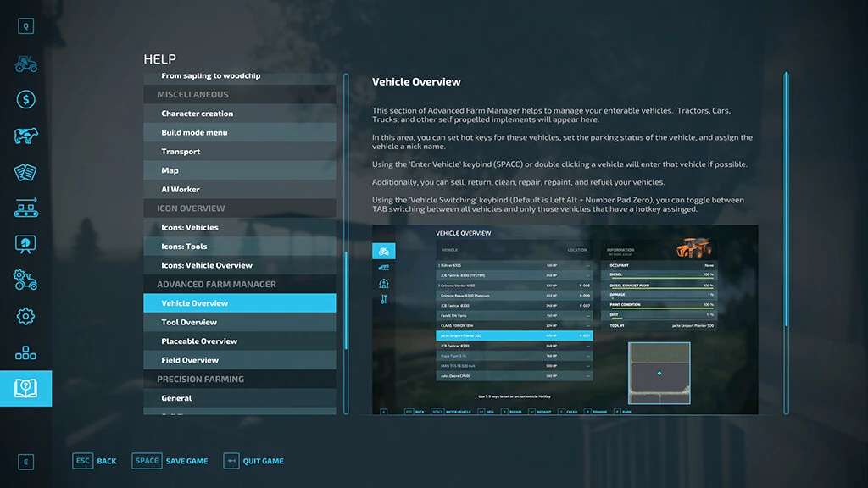
Task: Open the tractor with gear icon page
Action: pyautogui.click(x=25, y=280)
